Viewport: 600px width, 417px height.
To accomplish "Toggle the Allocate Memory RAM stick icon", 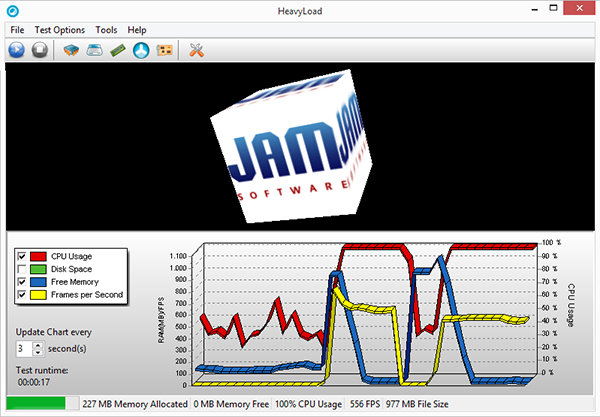I will point(118,50).
